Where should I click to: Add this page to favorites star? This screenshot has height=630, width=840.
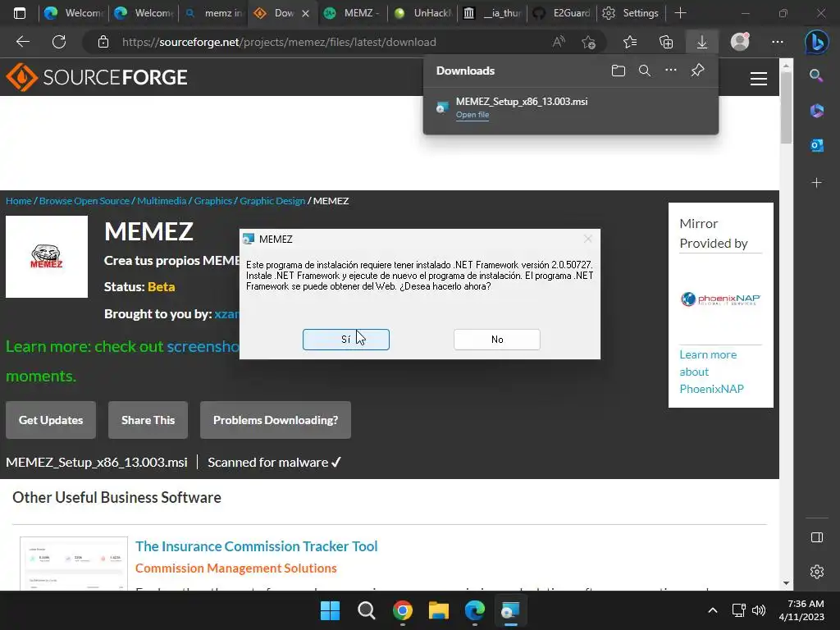coord(588,42)
